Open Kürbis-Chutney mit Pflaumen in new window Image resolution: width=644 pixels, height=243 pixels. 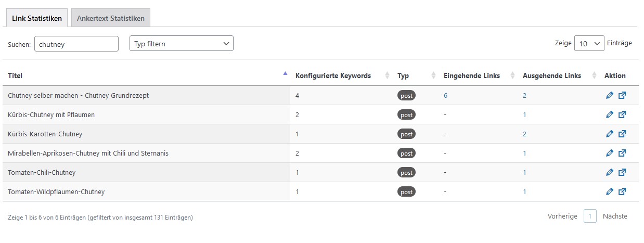pyautogui.click(x=622, y=115)
